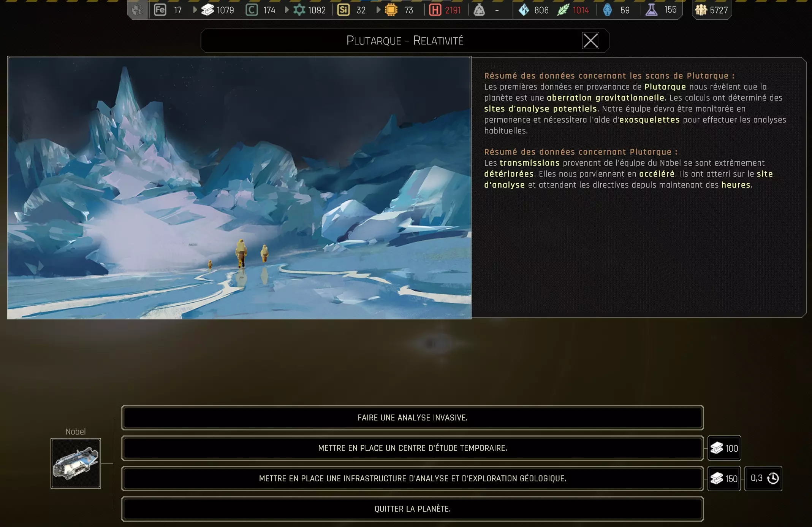This screenshot has width=812, height=527.
Task: Expand the arrow between iron and alloy
Action: 195,10
